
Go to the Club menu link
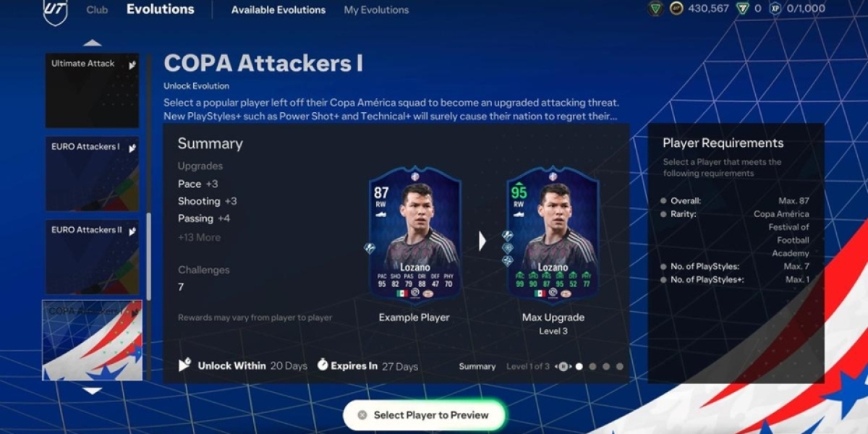pyautogui.click(x=97, y=10)
